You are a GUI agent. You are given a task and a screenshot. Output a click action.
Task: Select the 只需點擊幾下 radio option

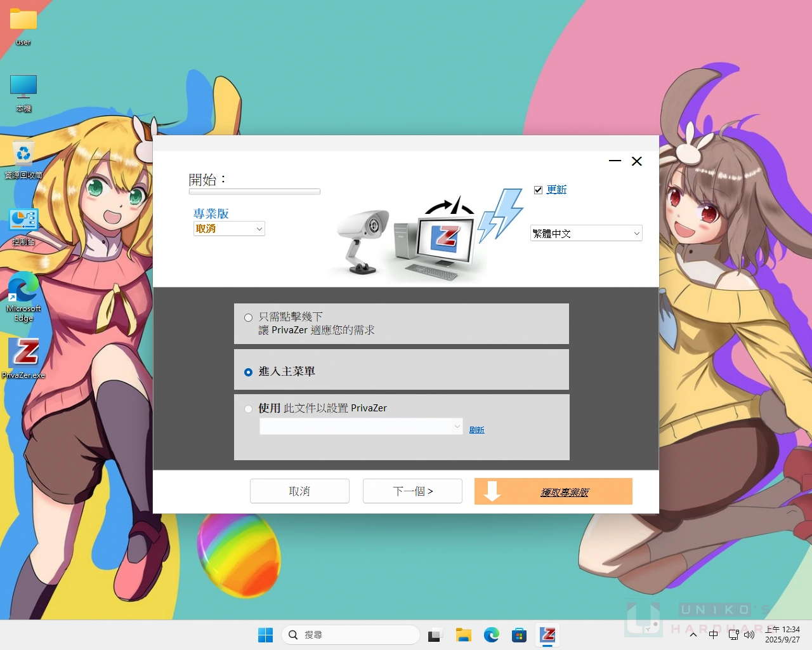pos(248,318)
